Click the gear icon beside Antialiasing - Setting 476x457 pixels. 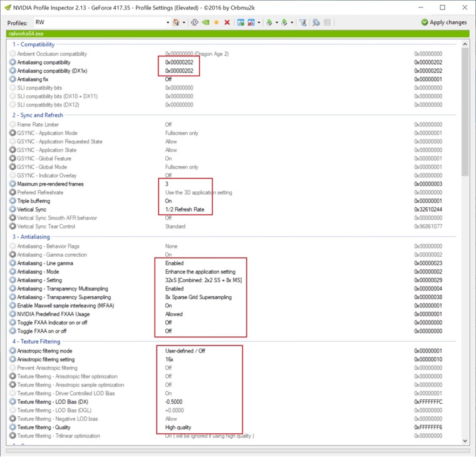pyautogui.click(x=13, y=280)
